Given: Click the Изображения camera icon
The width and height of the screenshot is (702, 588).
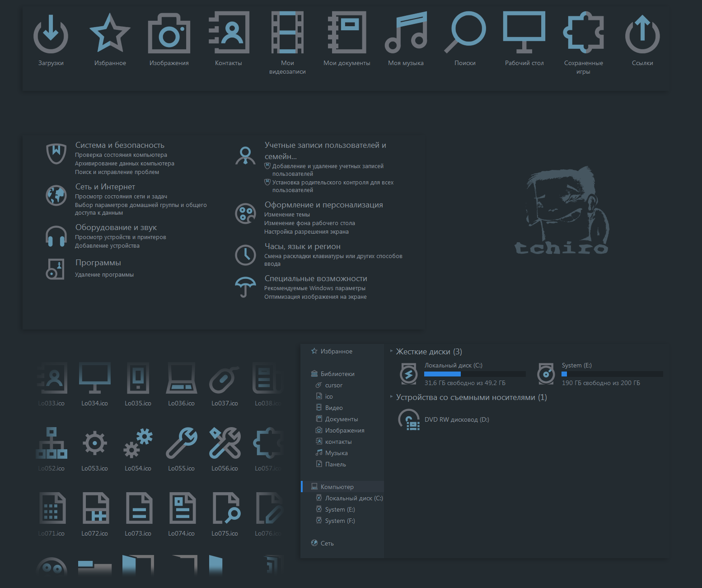Looking at the screenshot, I should (x=169, y=33).
